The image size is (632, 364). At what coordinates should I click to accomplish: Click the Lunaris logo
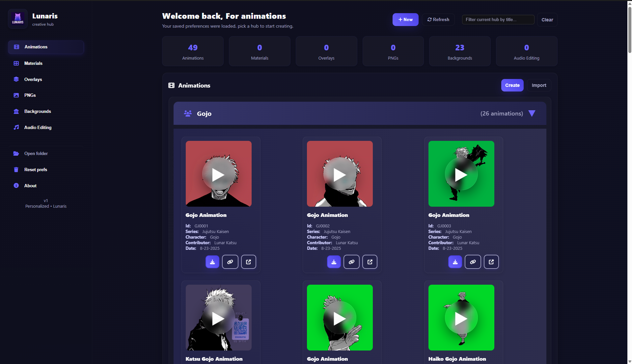coord(17,18)
